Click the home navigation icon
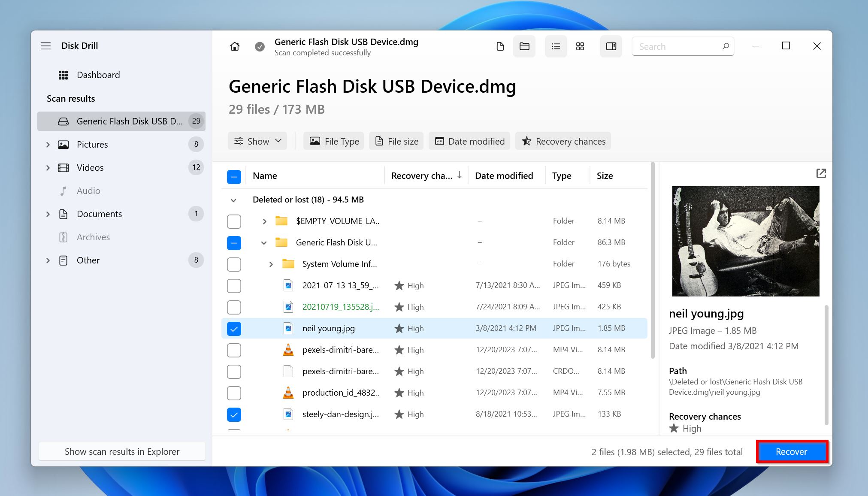Image resolution: width=868 pixels, height=496 pixels. (x=234, y=46)
